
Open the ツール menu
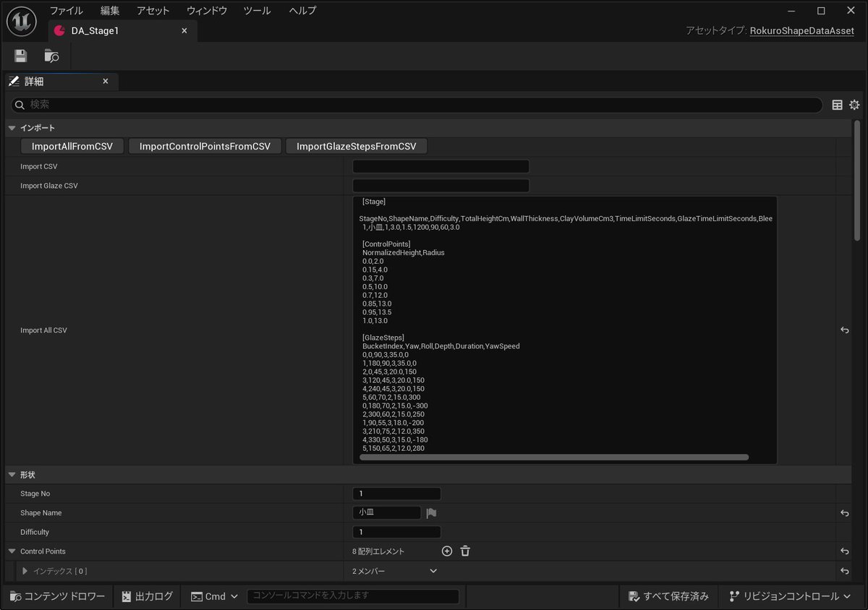(x=257, y=11)
